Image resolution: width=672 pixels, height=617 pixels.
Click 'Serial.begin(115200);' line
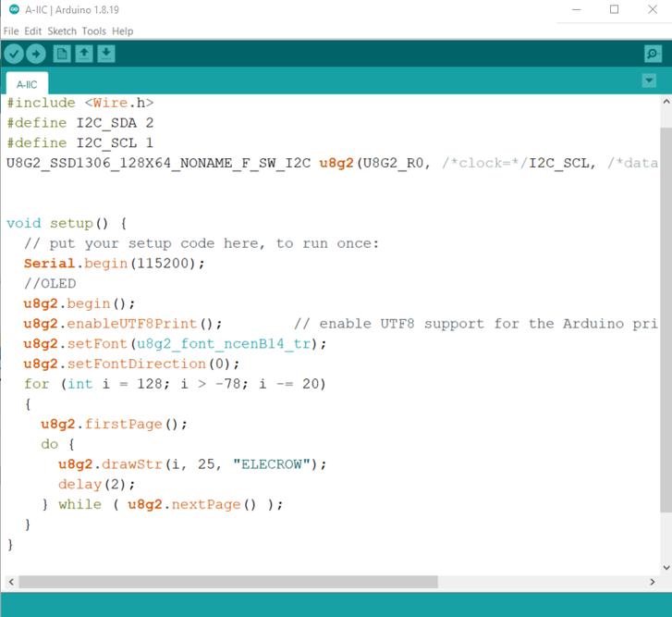(x=115, y=264)
